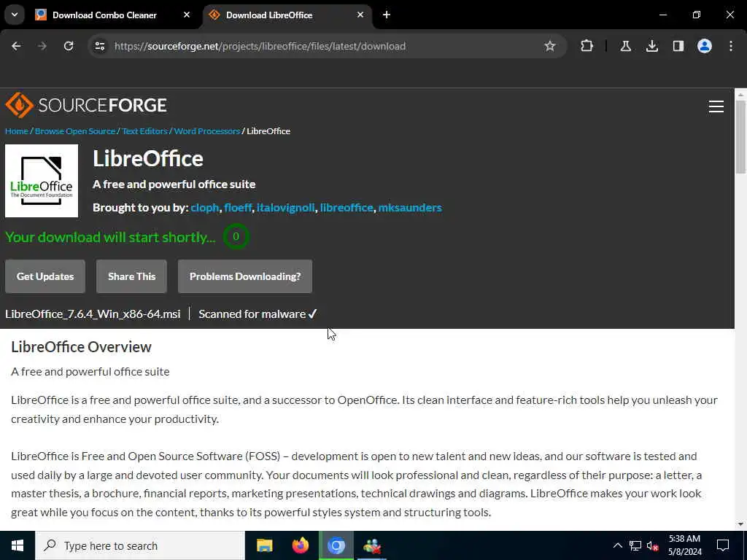Viewport: 747px width, 560px height.
Task: Click the download countdown circle
Action: coord(236,237)
